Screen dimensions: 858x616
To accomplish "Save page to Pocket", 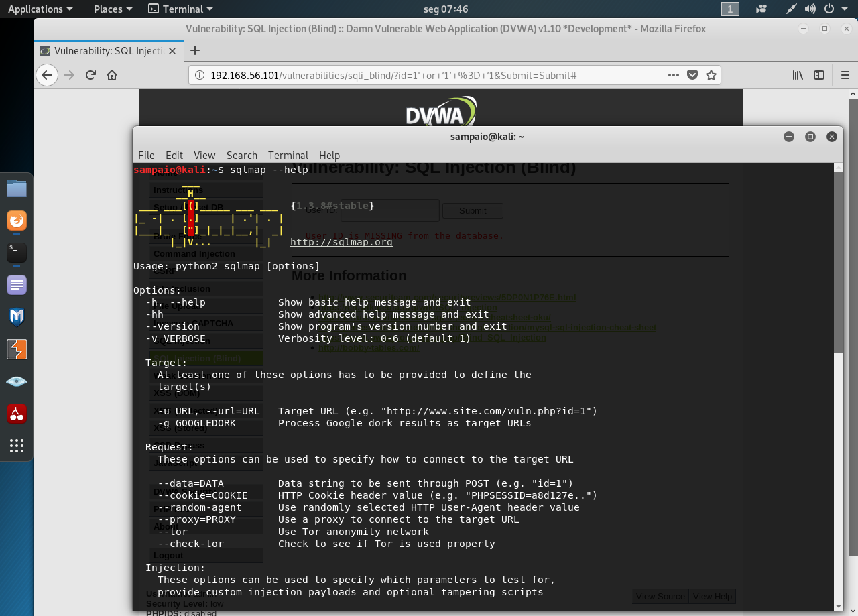I will [692, 75].
